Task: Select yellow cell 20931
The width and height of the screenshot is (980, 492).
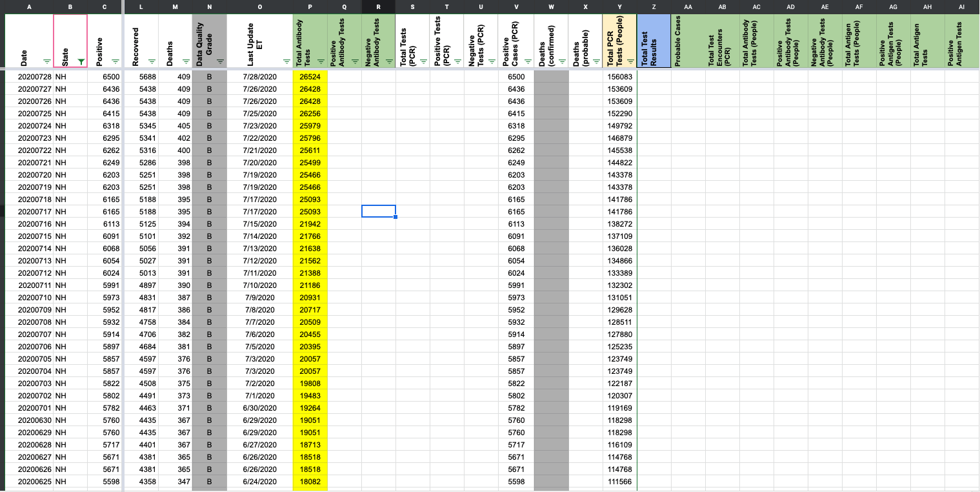Action: point(310,297)
